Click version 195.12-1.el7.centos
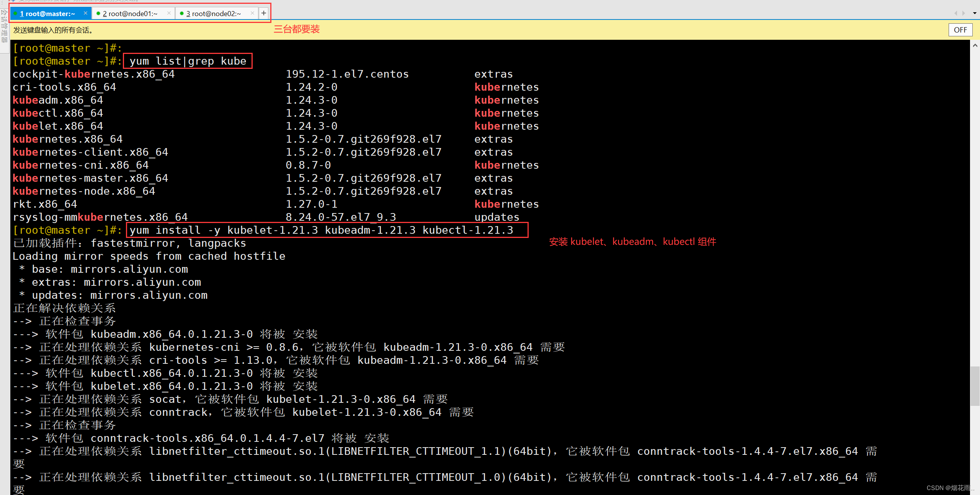This screenshot has height=495, width=980. click(x=347, y=74)
